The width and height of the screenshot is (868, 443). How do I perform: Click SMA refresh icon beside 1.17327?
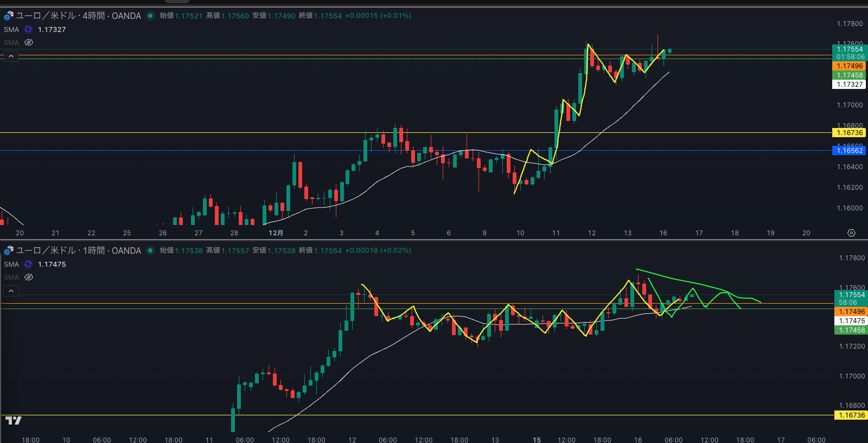pyautogui.click(x=28, y=30)
